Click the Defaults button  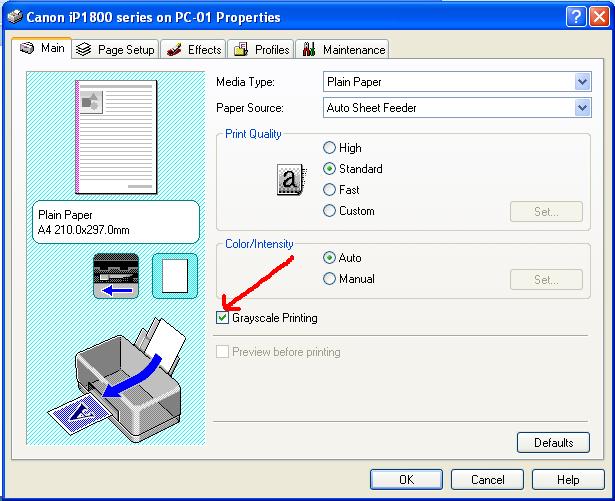(x=553, y=443)
